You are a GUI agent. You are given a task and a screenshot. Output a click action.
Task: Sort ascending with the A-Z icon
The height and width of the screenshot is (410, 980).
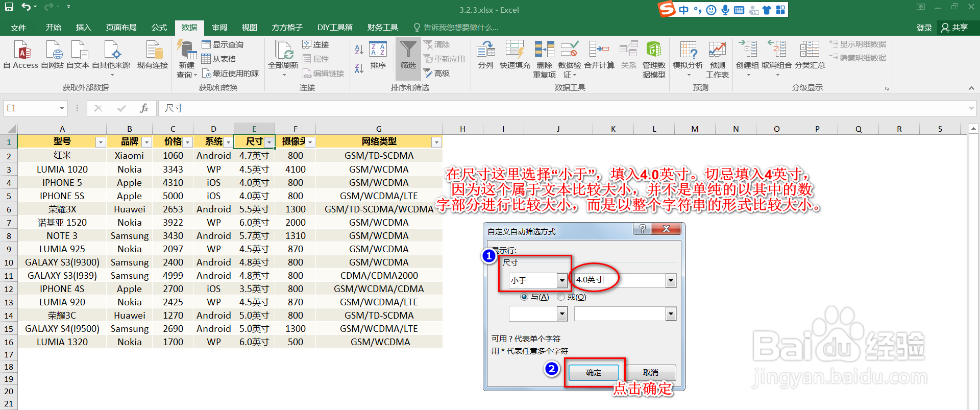359,49
